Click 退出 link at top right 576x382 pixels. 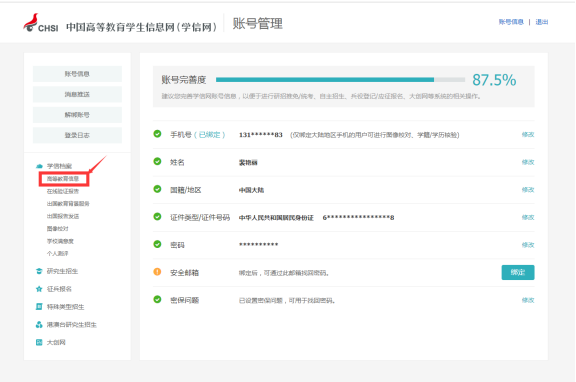point(542,22)
